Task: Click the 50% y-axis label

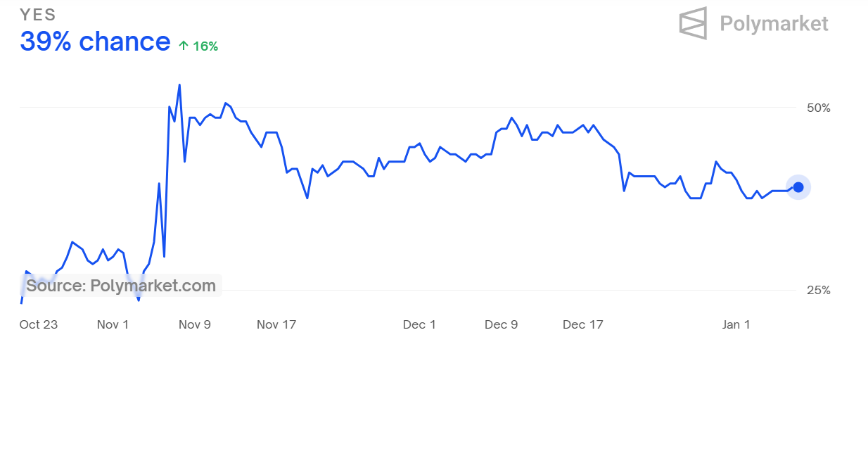Action: coord(818,108)
